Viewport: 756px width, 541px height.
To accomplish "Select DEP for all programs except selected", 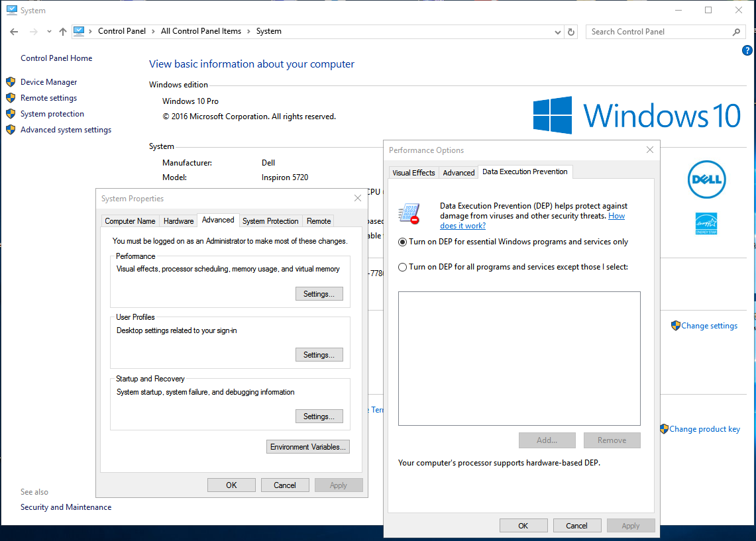I will pyautogui.click(x=402, y=268).
